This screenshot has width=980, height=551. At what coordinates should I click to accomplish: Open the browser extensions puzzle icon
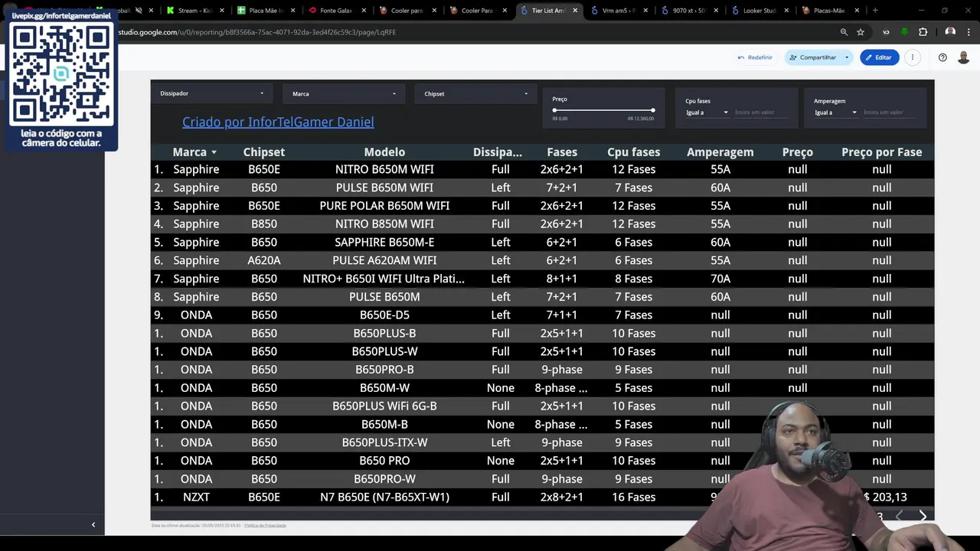tap(923, 32)
